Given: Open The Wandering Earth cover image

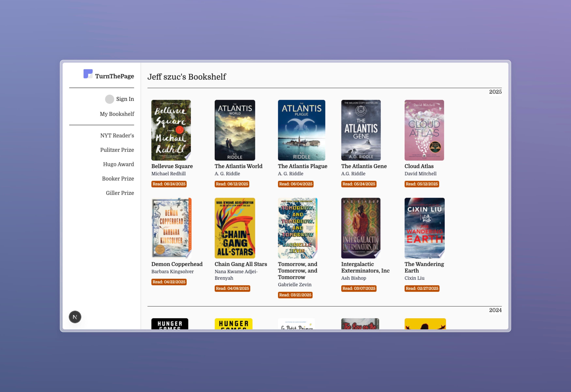Looking at the screenshot, I should 424,228.
